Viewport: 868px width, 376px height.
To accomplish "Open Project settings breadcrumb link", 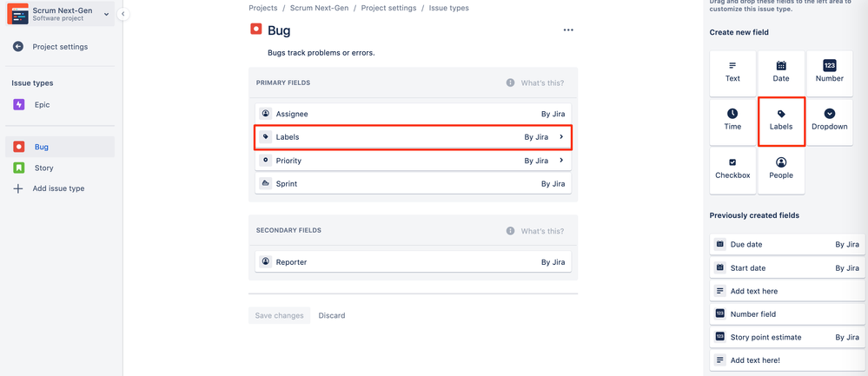I will tap(388, 8).
